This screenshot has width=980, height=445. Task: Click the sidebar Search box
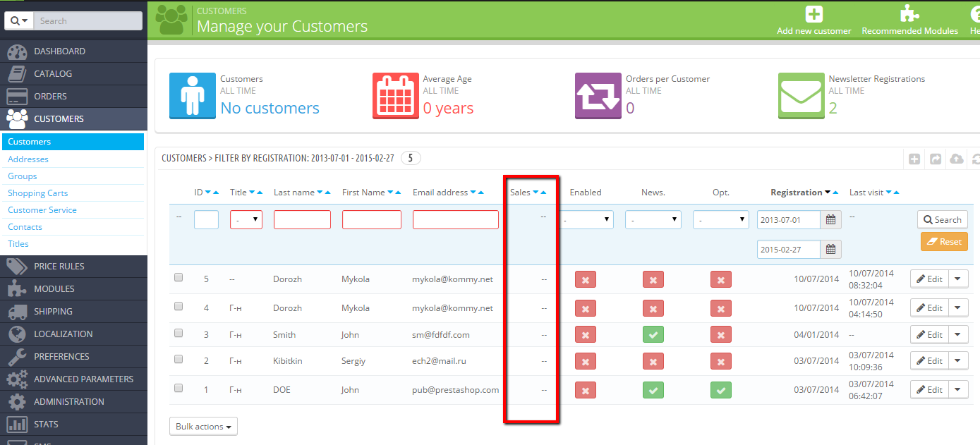click(x=87, y=21)
